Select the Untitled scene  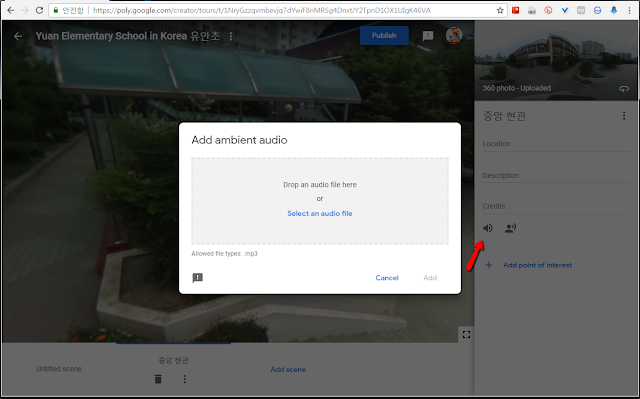59,369
